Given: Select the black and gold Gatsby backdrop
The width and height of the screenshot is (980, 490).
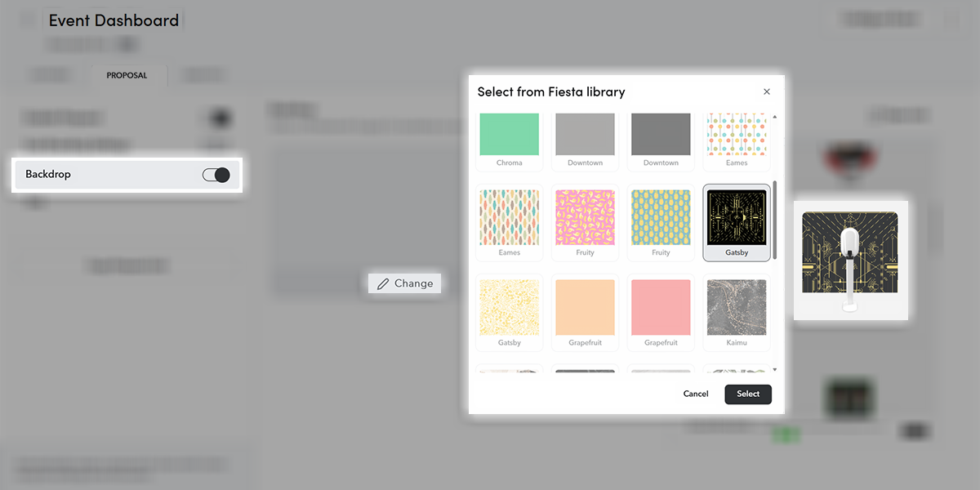Looking at the screenshot, I should pos(737,222).
